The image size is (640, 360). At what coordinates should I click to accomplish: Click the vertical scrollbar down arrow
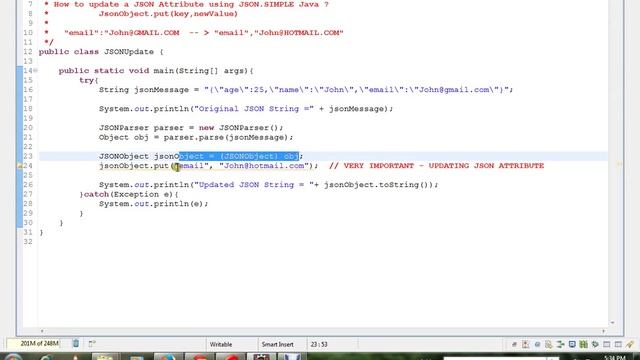tap(612, 323)
